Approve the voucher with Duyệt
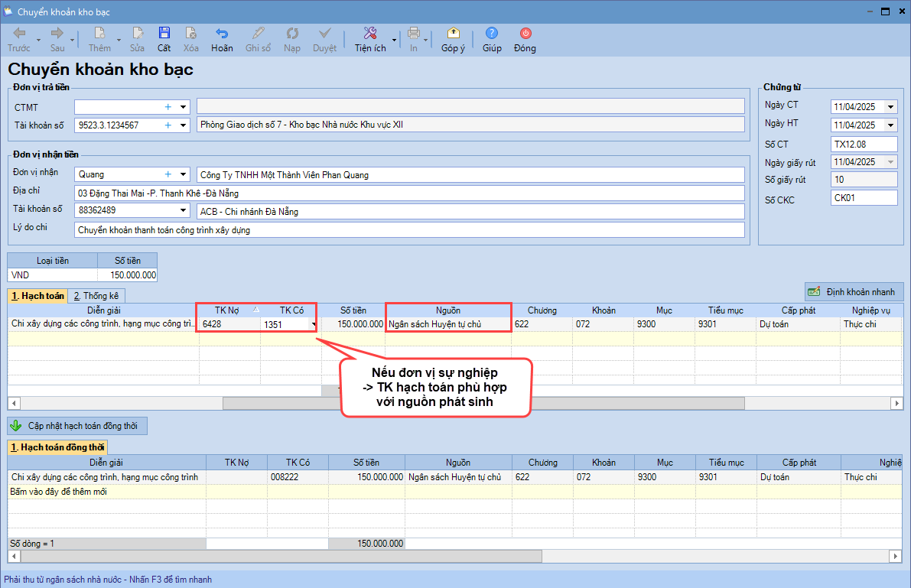 point(325,40)
